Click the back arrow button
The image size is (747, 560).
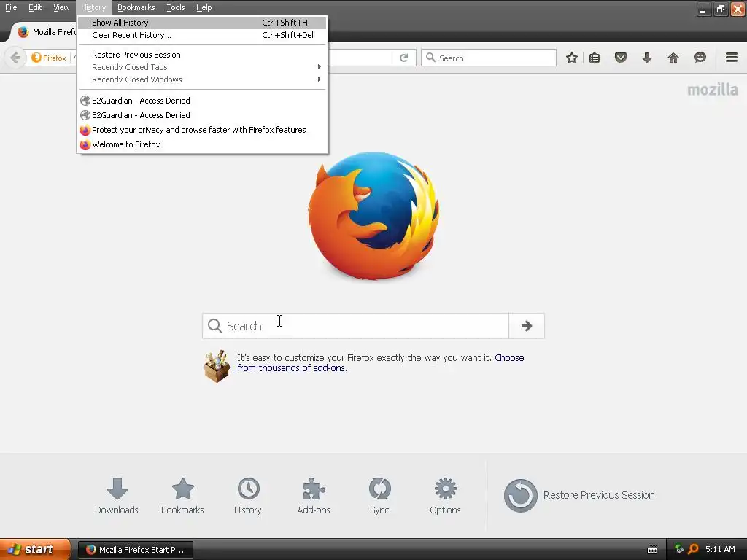coord(15,58)
